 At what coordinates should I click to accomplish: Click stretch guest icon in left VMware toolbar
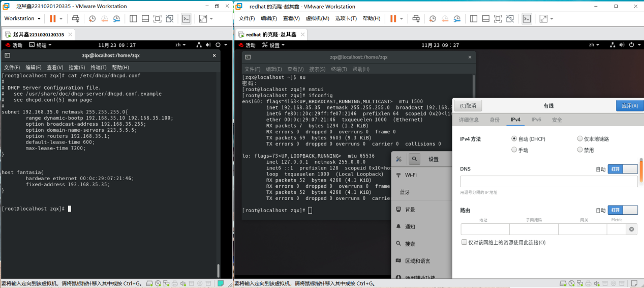[203, 18]
